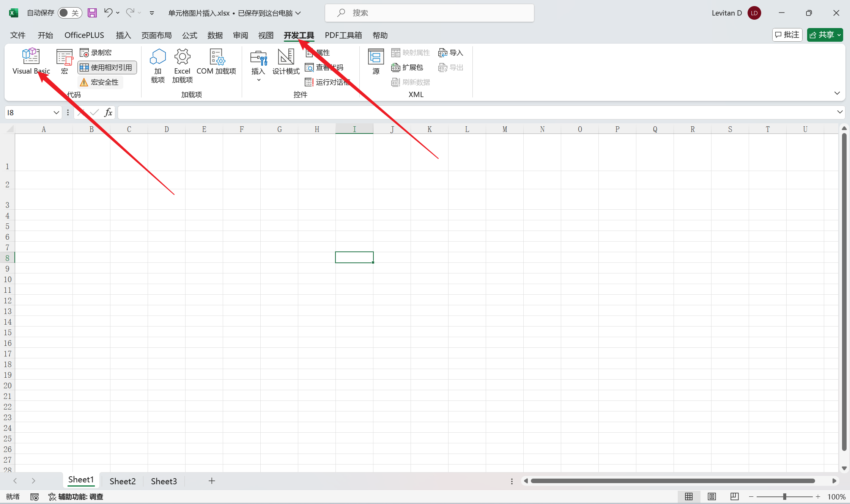The height and width of the screenshot is (504, 850).
Task: Toggle AutoSave (自动保存) switch
Action: [70, 13]
